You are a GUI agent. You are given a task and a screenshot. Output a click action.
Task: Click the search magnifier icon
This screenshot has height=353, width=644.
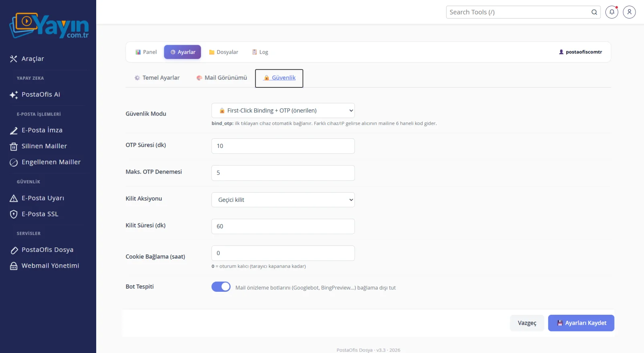(x=594, y=12)
